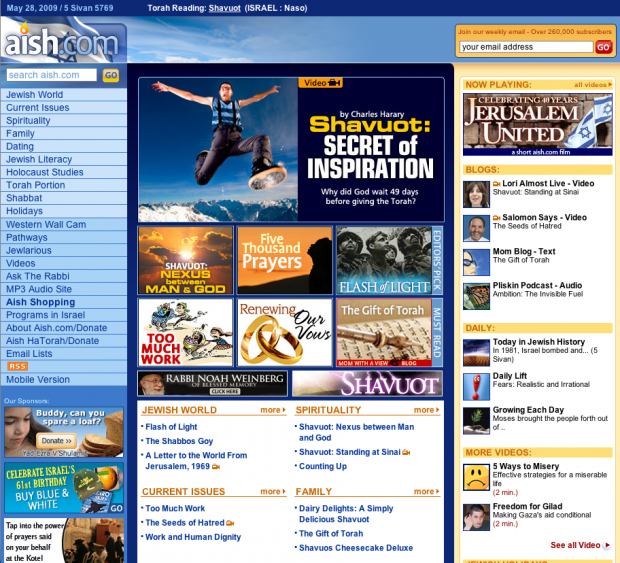The width and height of the screenshot is (620, 563).
Task: Open the Five Thousand Prayers thumbnail
Action: [x=284, y=260]
